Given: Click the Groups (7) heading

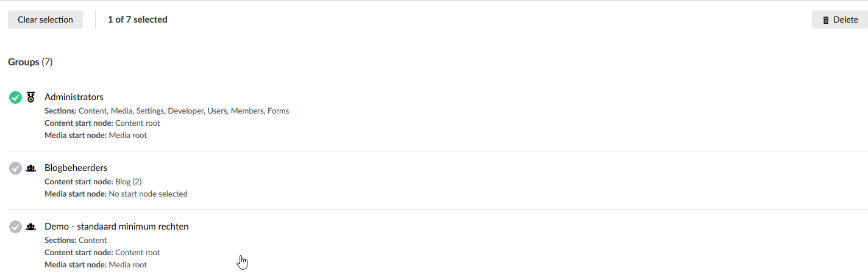Looking at the screenshot, I should (x=30, y=62).
